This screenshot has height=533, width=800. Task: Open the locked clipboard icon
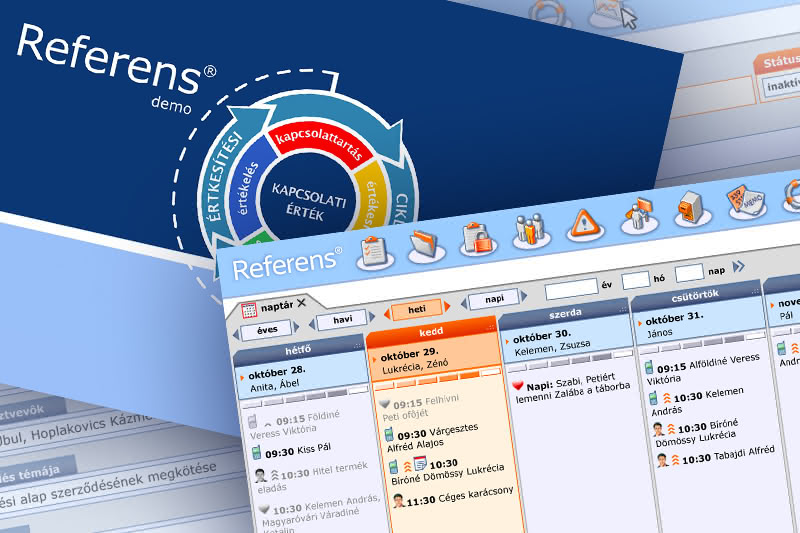(x=476, y=238)
